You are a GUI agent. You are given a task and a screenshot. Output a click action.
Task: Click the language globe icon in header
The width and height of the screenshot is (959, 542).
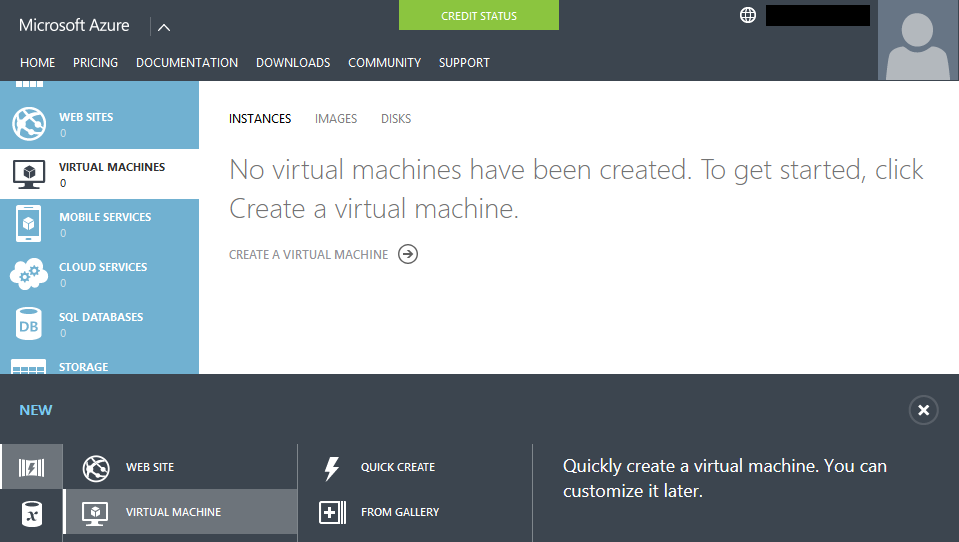747,15
